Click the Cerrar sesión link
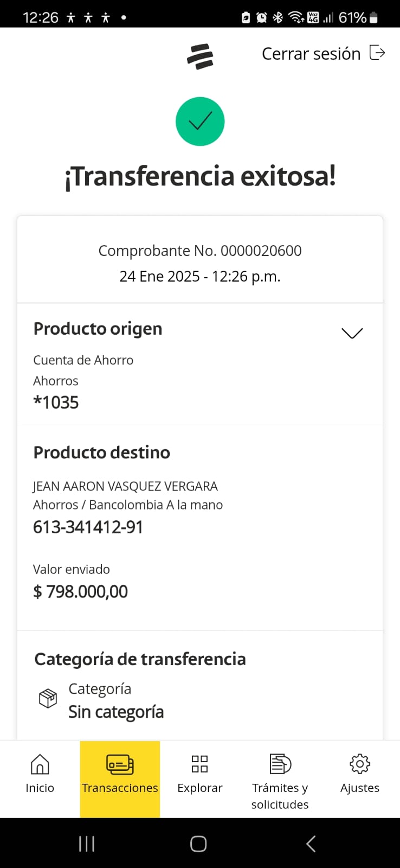Screen dimensions: 400x868 311,54
